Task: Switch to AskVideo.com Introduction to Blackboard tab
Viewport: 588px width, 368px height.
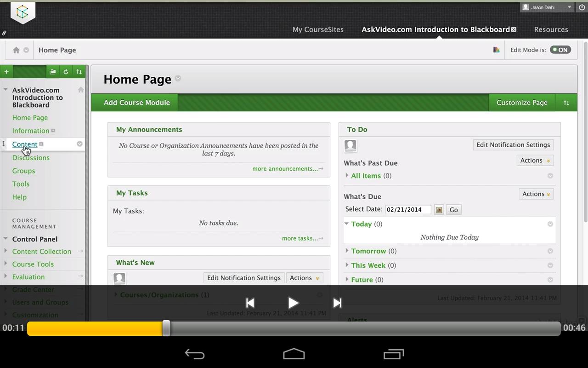Action: point(435,29)
